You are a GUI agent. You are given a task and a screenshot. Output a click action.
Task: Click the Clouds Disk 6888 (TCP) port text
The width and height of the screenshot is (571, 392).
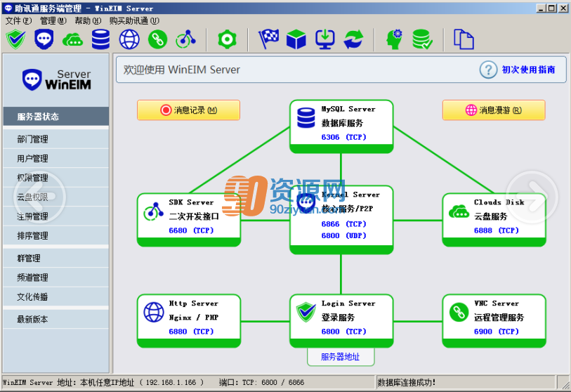[x=497, y=230]
